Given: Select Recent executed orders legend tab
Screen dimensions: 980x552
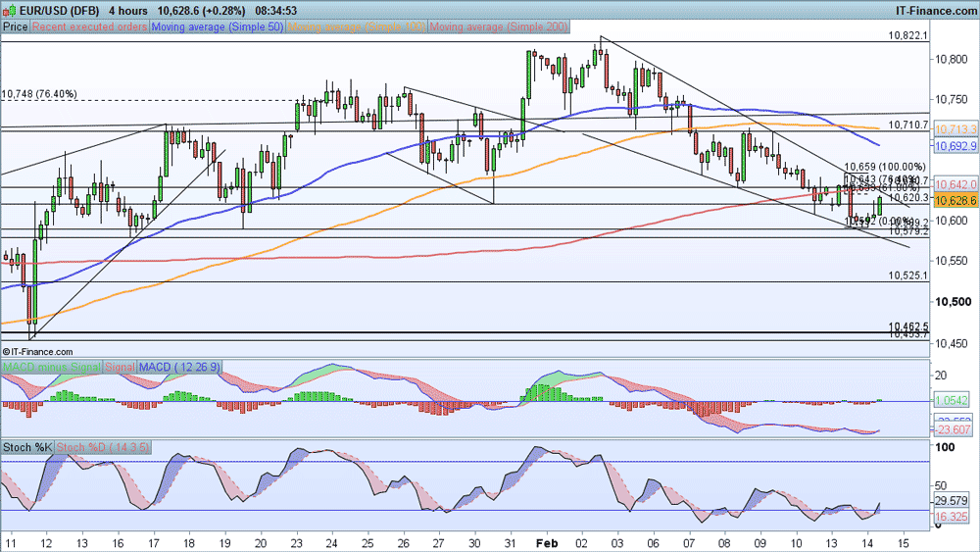Looking at the screenshot, I should [89, 26].
